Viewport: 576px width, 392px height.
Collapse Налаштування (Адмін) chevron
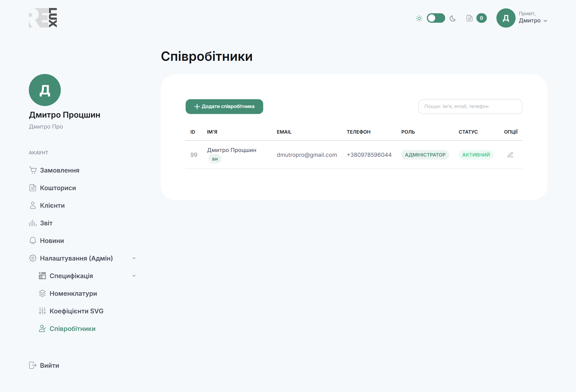(x=134, y=258)
